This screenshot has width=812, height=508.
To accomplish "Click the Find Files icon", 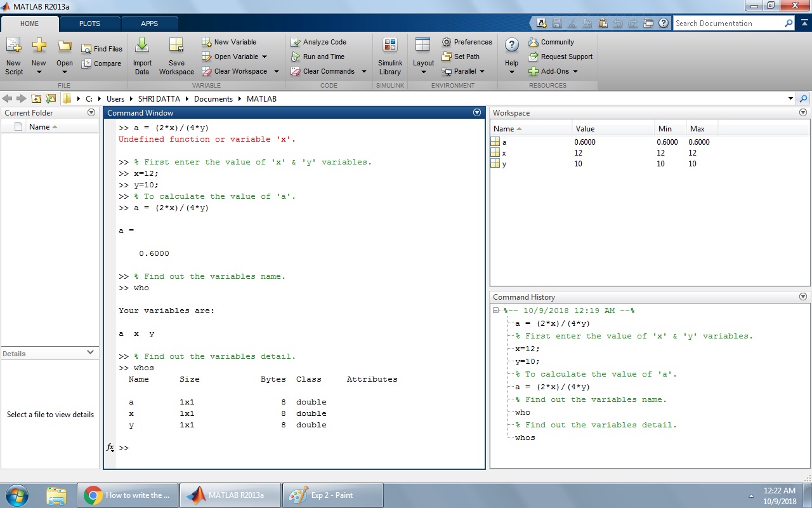I will [x=101, y=49].
